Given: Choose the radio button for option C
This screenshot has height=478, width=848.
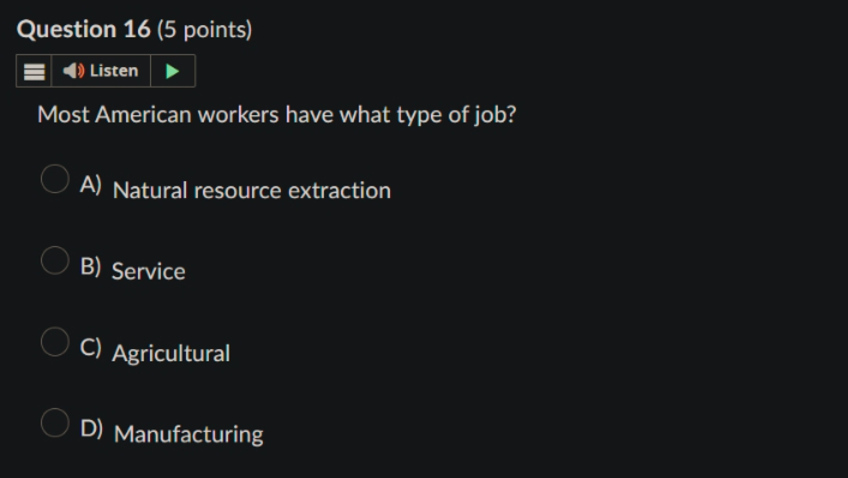Looking at the screenshot, I should tap(55, 342).
